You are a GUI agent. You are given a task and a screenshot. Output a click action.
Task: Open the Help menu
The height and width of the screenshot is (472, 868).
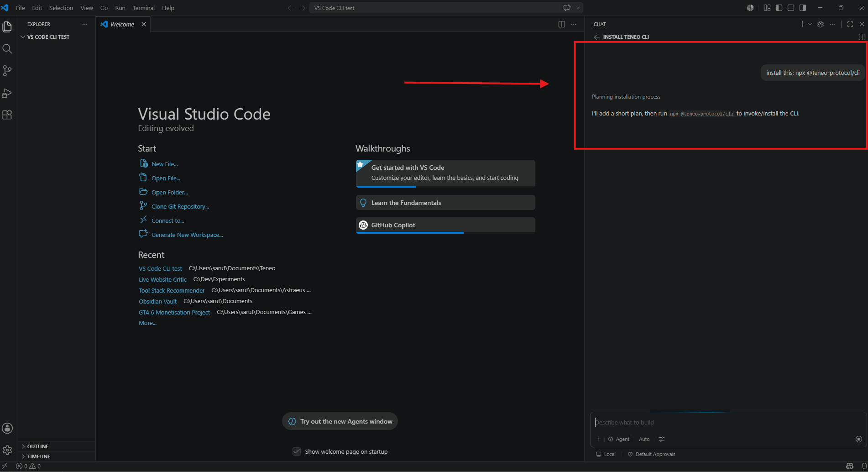(168, 8)
